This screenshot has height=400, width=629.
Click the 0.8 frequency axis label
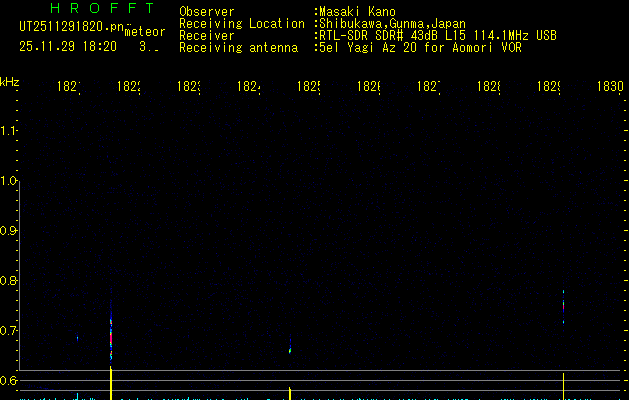[x=8, y=281]
